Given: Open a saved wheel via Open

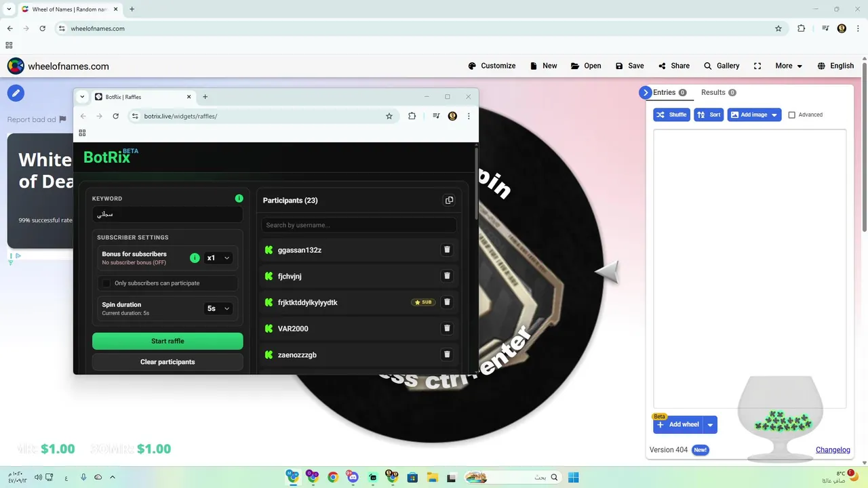Looking at the screenshot, I should point(586,66).
